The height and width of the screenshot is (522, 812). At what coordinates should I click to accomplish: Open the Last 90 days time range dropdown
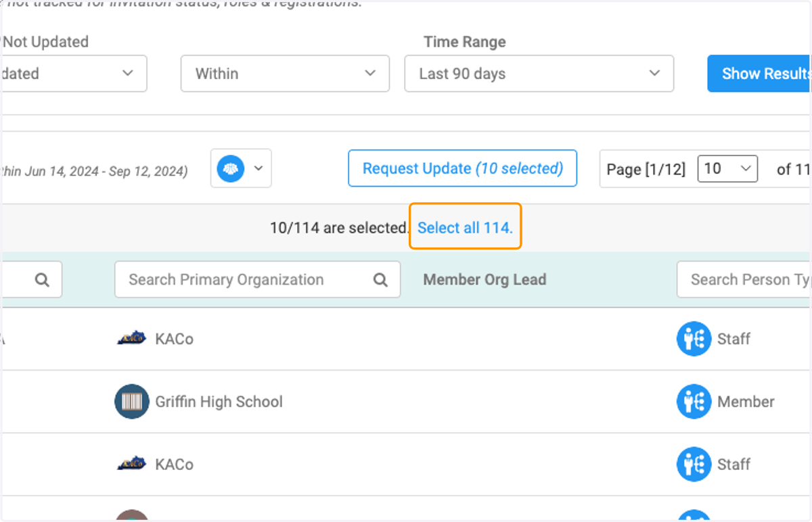[x=539, y=74]
